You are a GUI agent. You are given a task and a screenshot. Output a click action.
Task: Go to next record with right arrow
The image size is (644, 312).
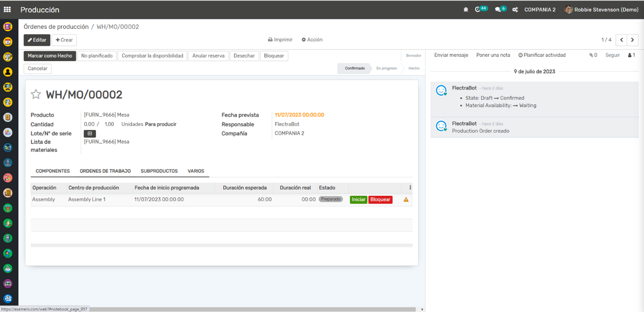pos(633,40)
